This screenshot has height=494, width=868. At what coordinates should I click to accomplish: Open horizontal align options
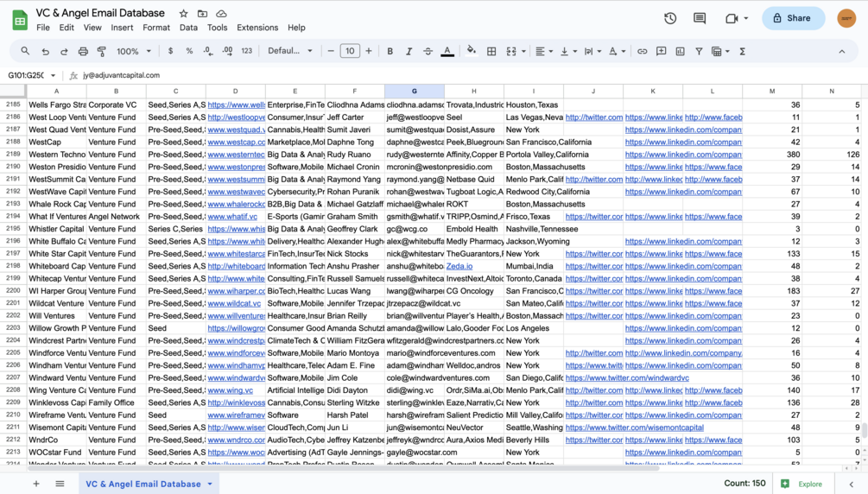point(544,51)
